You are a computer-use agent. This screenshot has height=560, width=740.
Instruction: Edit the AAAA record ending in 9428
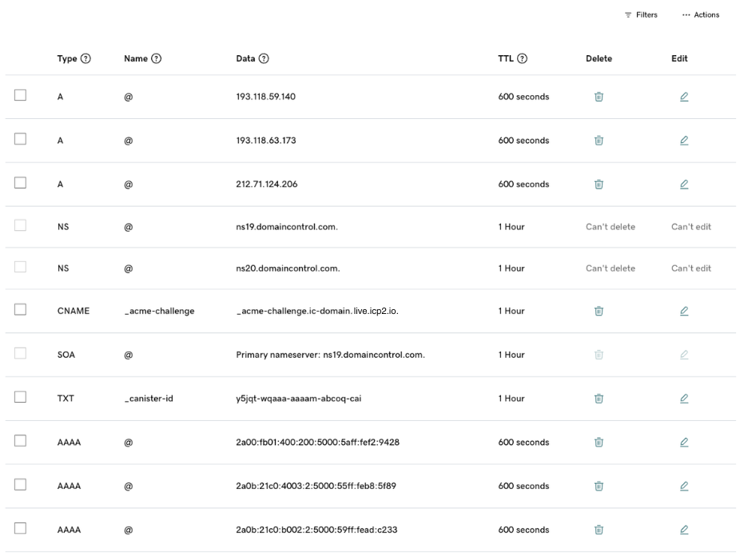pos(683,442)
